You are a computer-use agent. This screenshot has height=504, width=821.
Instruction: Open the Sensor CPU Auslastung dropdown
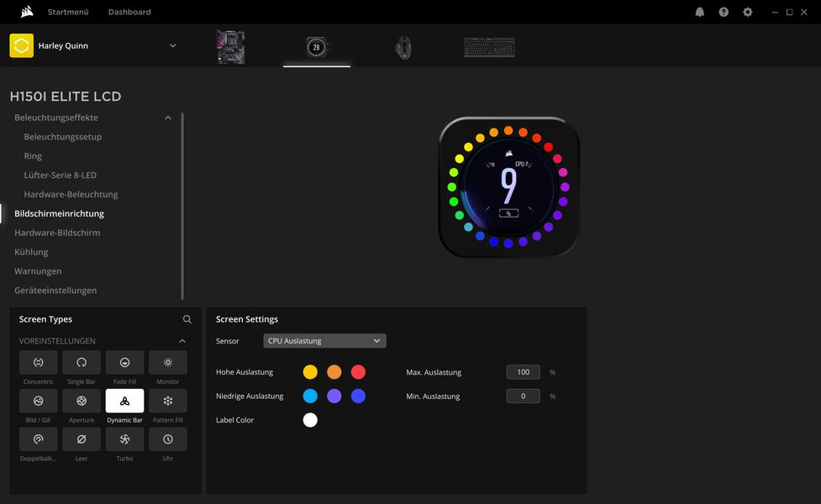click(x=324, y=341)
